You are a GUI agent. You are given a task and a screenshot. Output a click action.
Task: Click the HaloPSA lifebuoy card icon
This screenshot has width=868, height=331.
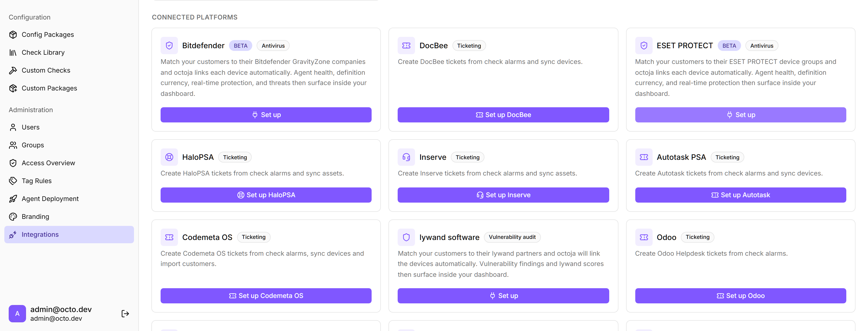169,157
